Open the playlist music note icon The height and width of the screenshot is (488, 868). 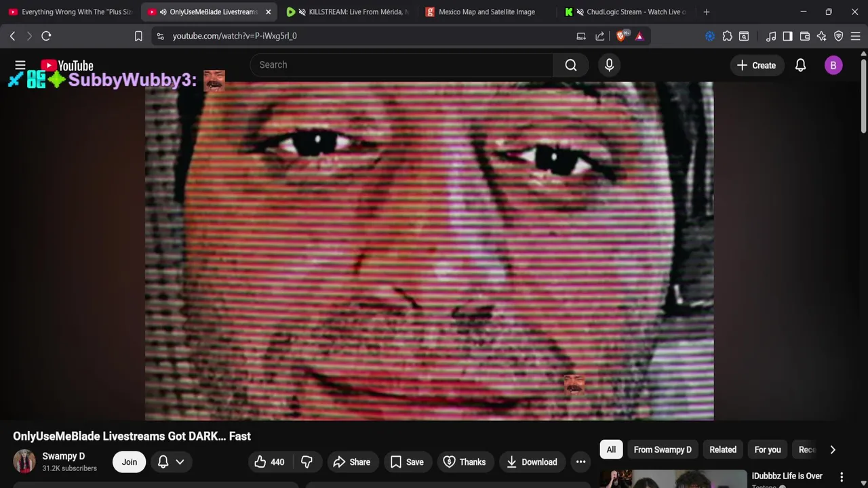771,36
